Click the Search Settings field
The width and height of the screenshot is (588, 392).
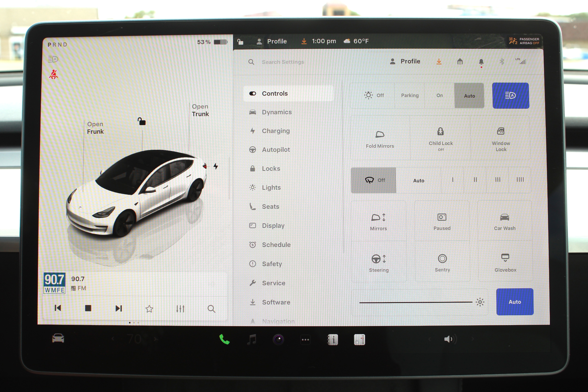click(283, 62)
